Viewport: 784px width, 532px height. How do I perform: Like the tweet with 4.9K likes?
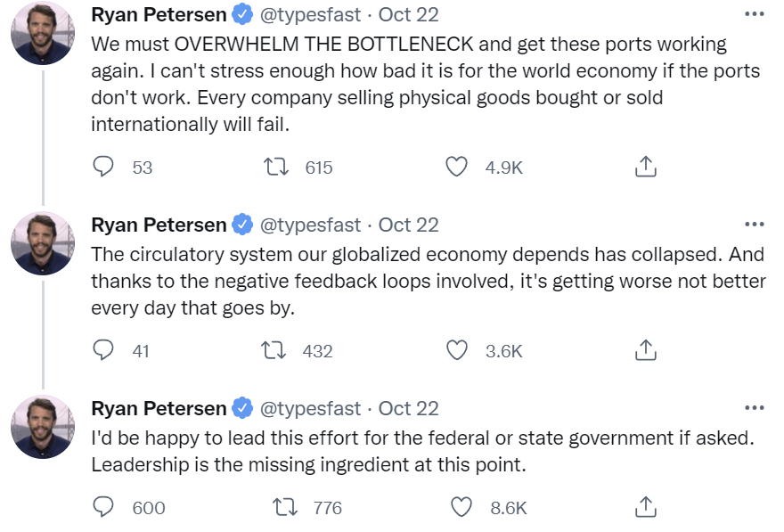tap(457, 167)
